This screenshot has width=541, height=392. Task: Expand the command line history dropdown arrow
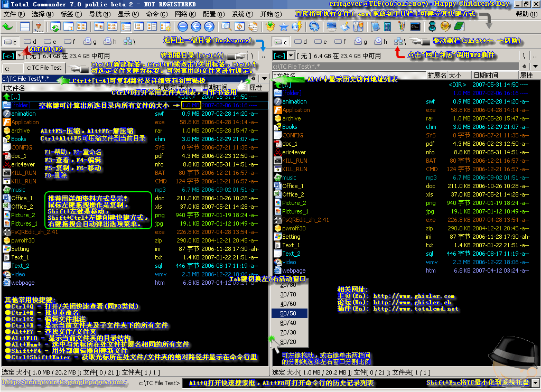pyautogui.click(x=536, y=382)
